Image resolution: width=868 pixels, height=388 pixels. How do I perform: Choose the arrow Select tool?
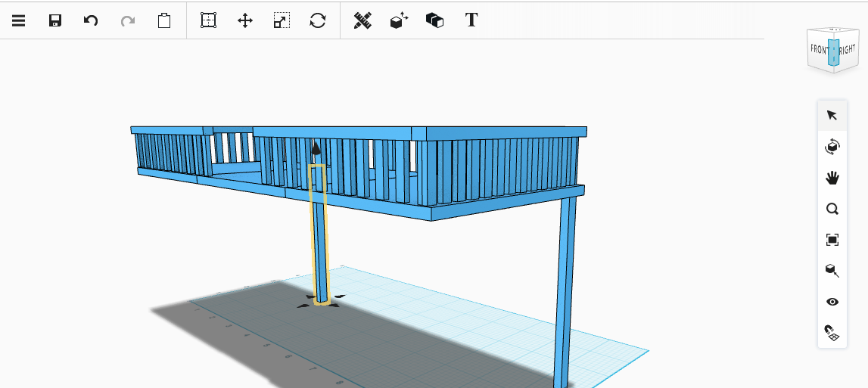pos(832,115)
